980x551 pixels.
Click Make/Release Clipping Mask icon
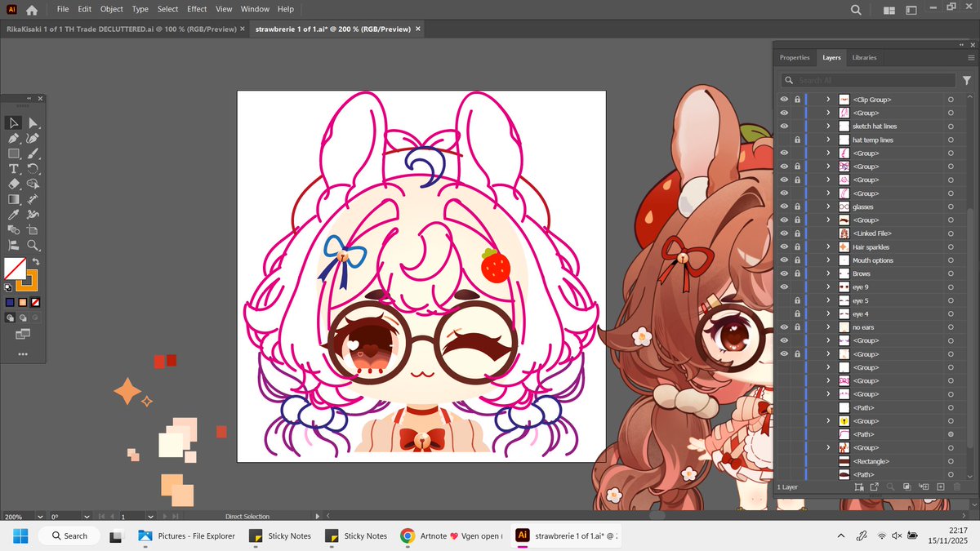[x=907, y=487]
